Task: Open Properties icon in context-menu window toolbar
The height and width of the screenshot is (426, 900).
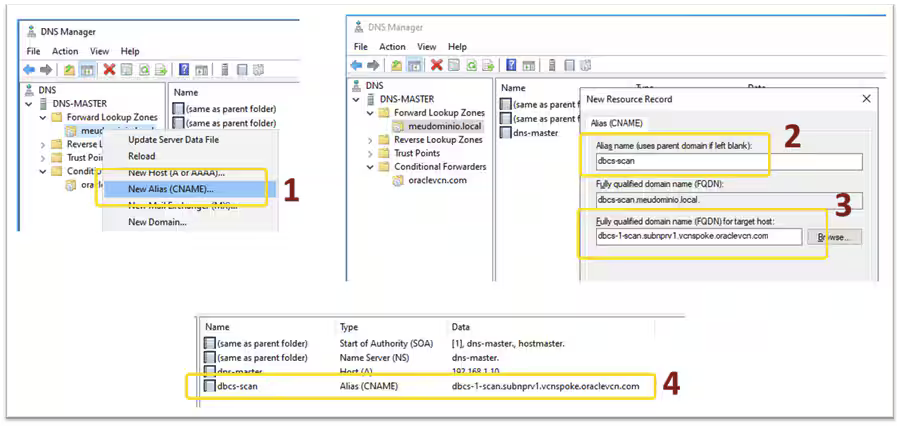Action: click(127, 70)
